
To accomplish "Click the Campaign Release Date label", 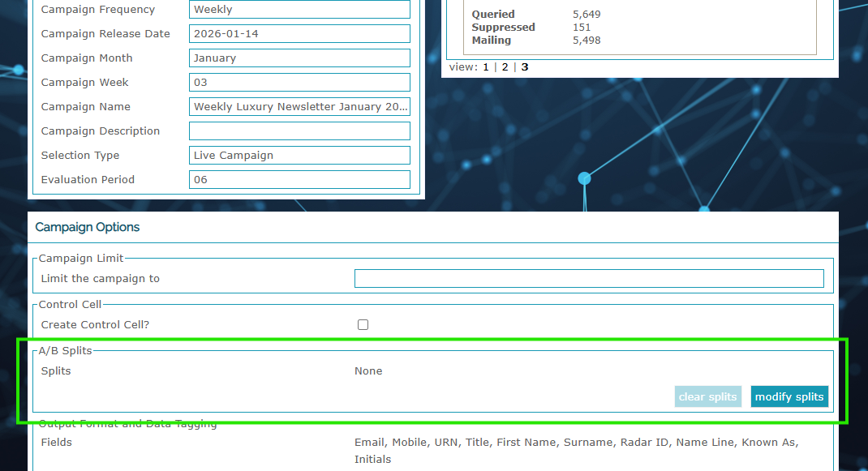I will pos(105,34).
